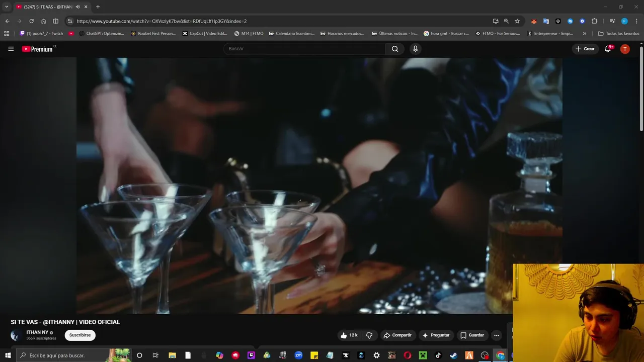Open Steam from taskbar
Image resolution: width=644 pixels, height=362 pixels.
453,355
